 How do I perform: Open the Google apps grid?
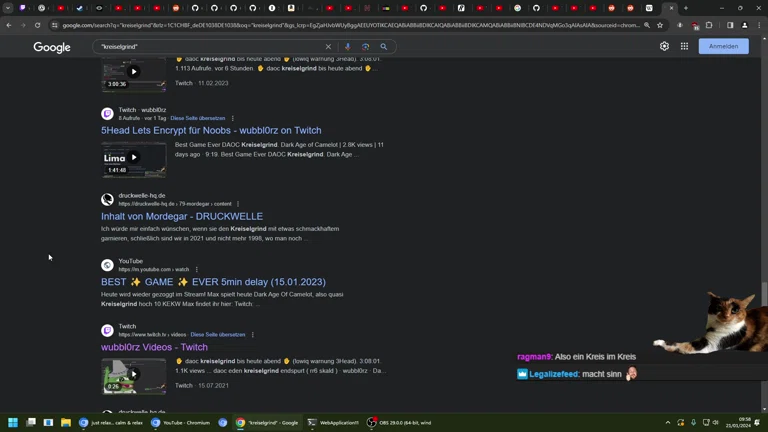(684, 46)
